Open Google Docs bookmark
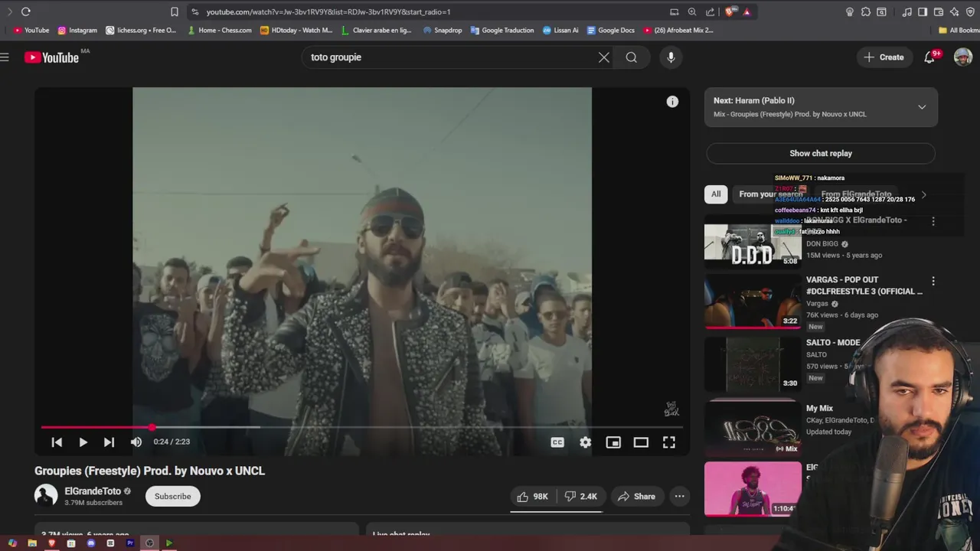The width and height of the screenshot is (980, 551). click(611, 31)
